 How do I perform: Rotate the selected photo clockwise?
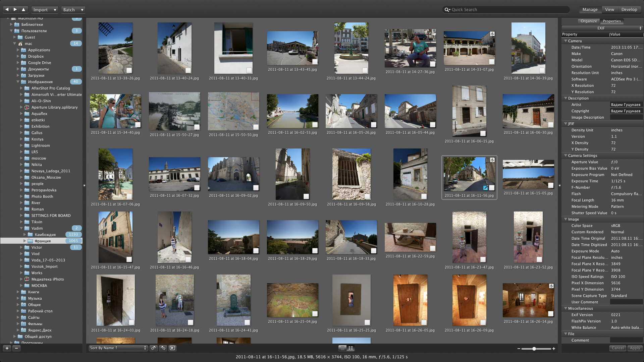tap(163, 348)
